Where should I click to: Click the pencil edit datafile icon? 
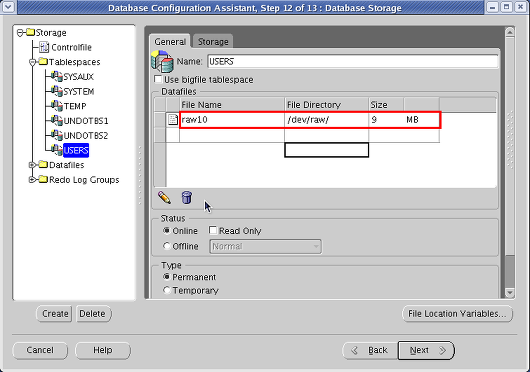click(164, 198)
